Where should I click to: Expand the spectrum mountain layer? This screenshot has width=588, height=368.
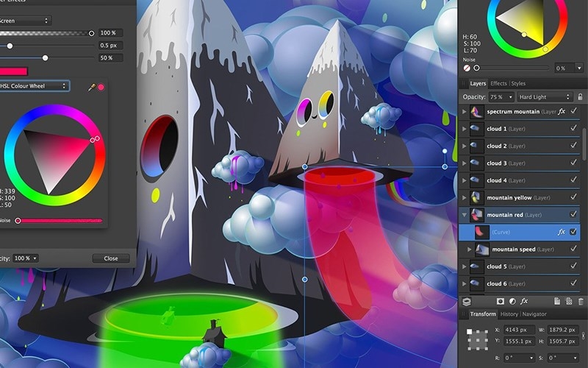click(465, 111)
